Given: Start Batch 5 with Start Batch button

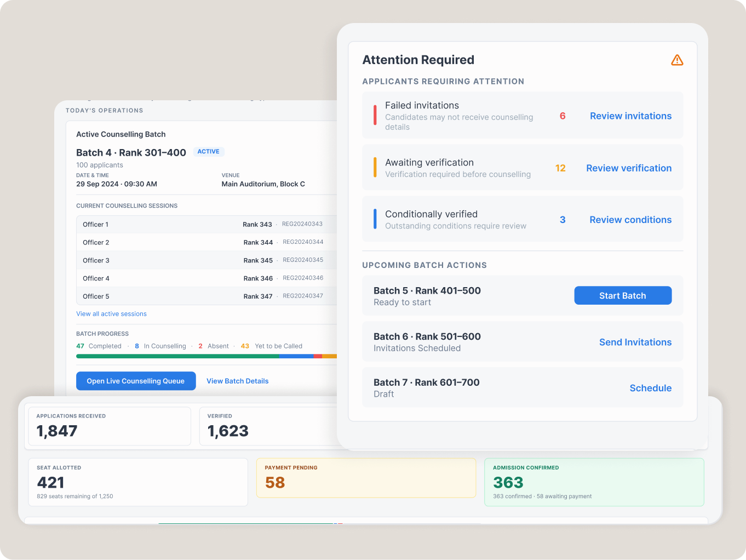Looking at the screenshot, I should (x=623, y=295).
